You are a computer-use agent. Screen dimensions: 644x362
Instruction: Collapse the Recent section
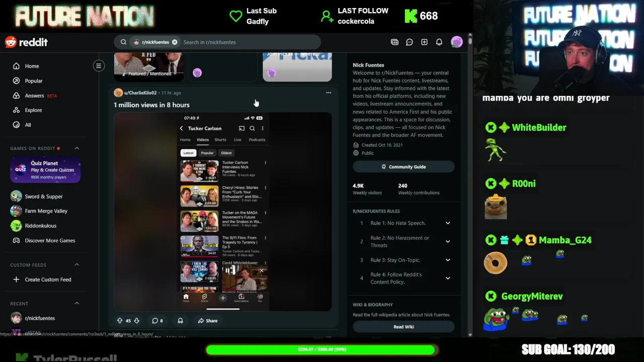click(77, 303)
